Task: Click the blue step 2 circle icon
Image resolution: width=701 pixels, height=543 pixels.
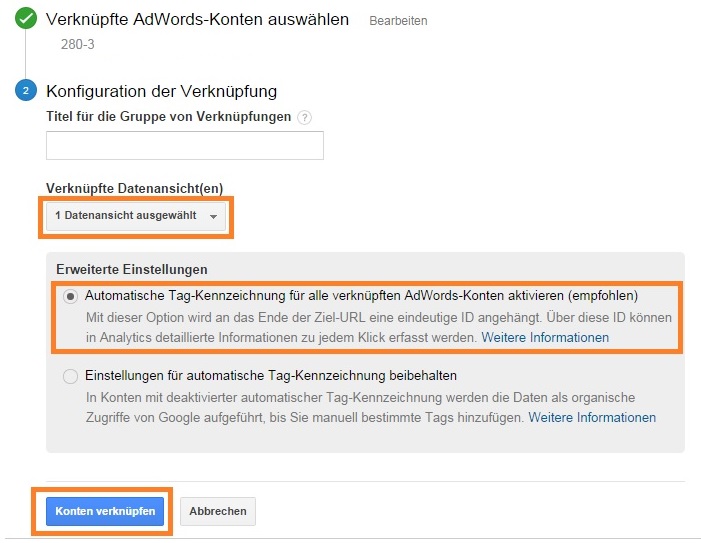Action: 26,90
